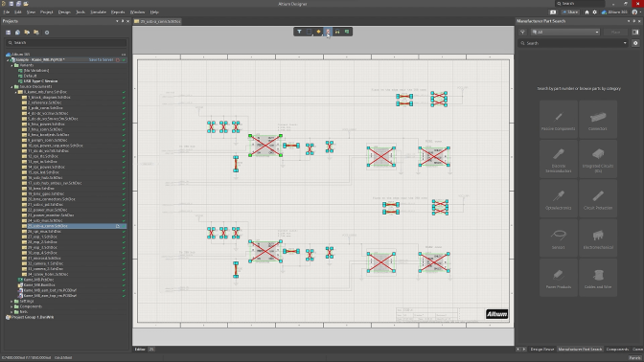The width and height of the screenshot is (644, 362).
Task: Click the filter funnel in Manufacturer Part Search
Action: coord(522,32)
